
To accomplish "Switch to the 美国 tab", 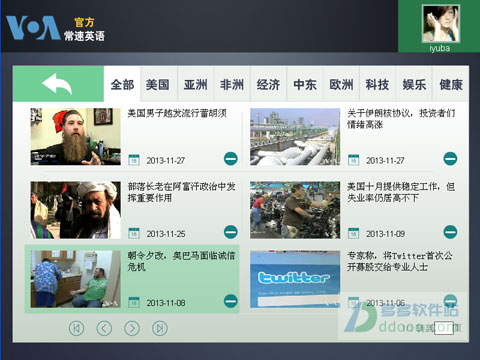I will [159, 84].
